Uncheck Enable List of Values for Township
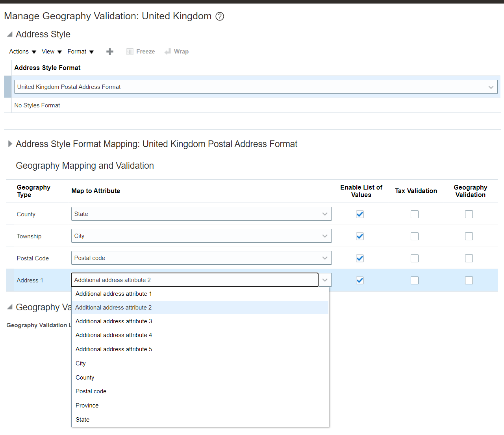This screenshot has width=504, height=435. (360, 236)
